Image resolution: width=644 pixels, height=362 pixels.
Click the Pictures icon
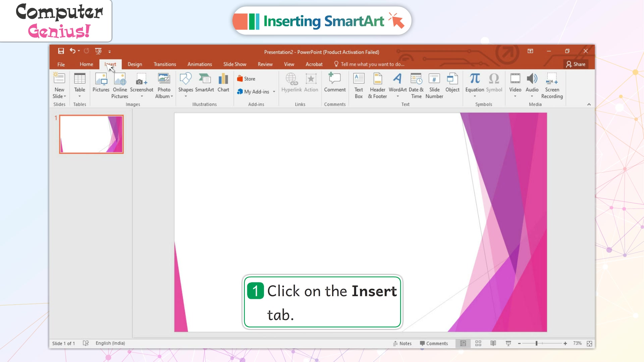click(x=101, y=83)
